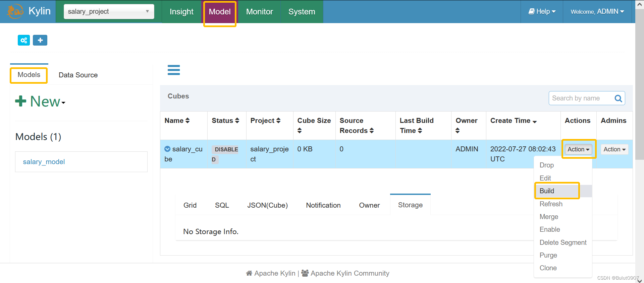Sort cubes by Project

[x=265, y=121]
